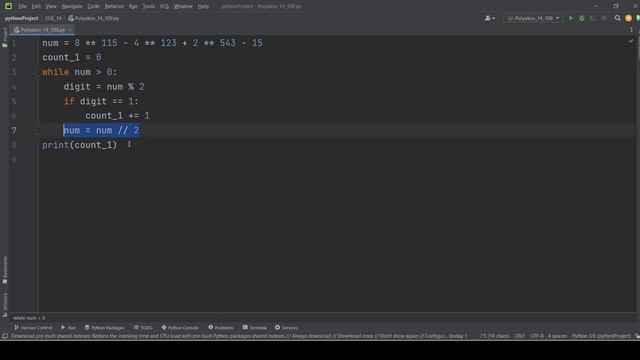The height and width of the screenshot is (360, 640).
Task: Click the cursor position 7:5 indicator
Action: 494,336
